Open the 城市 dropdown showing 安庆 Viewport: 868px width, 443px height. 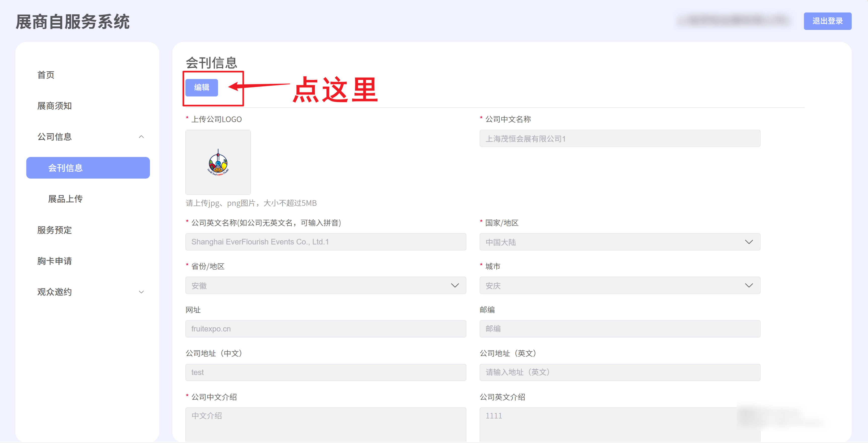pyautogui.click(x=619, y=285)
